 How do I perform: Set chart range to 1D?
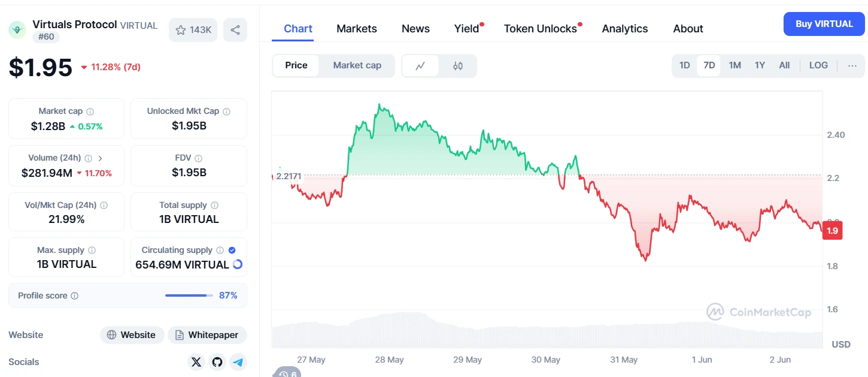685,66
